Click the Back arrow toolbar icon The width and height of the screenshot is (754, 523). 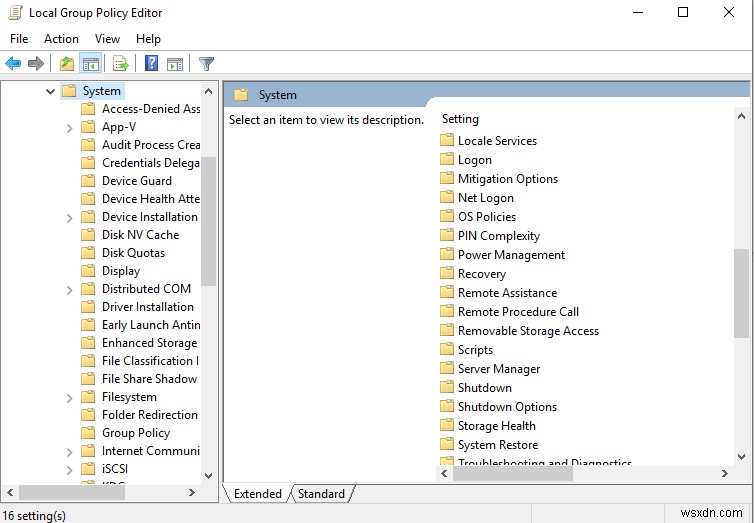[x=13, y=63]
